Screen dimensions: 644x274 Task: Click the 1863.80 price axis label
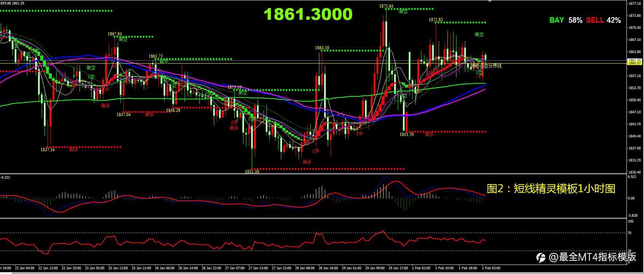click(x=635, y=52)
